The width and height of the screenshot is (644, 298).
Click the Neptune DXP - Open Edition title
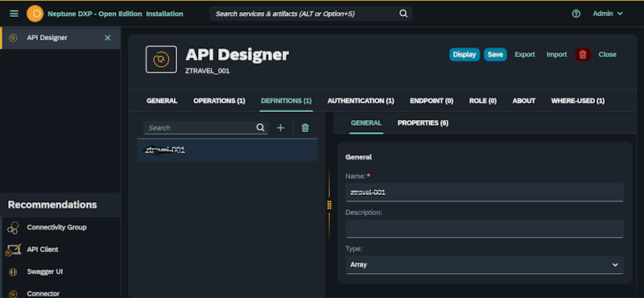[x=95, y=14]
